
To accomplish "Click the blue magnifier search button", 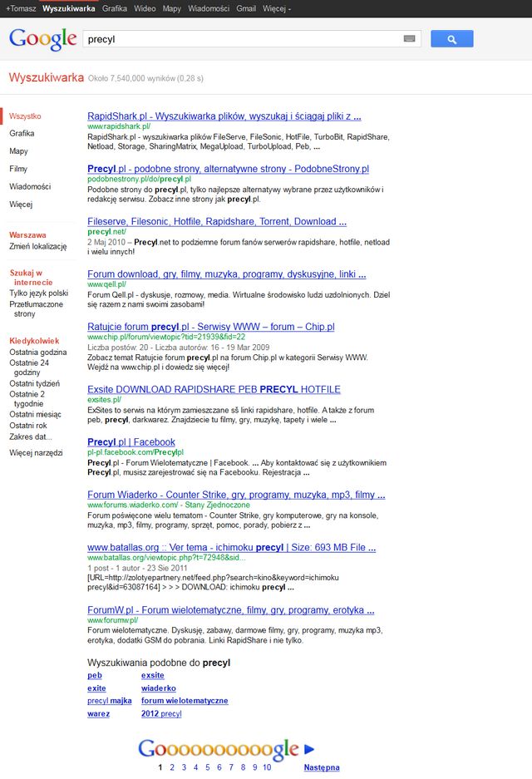I will [x=451, y=39].
